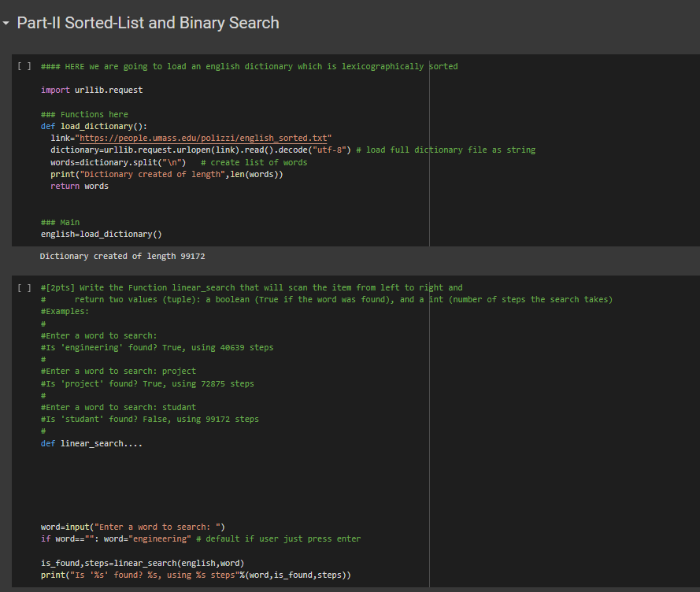Click comment "#Is 'studant' found? False"
Screen dimensions: 700x592
(x=150, y=420)
